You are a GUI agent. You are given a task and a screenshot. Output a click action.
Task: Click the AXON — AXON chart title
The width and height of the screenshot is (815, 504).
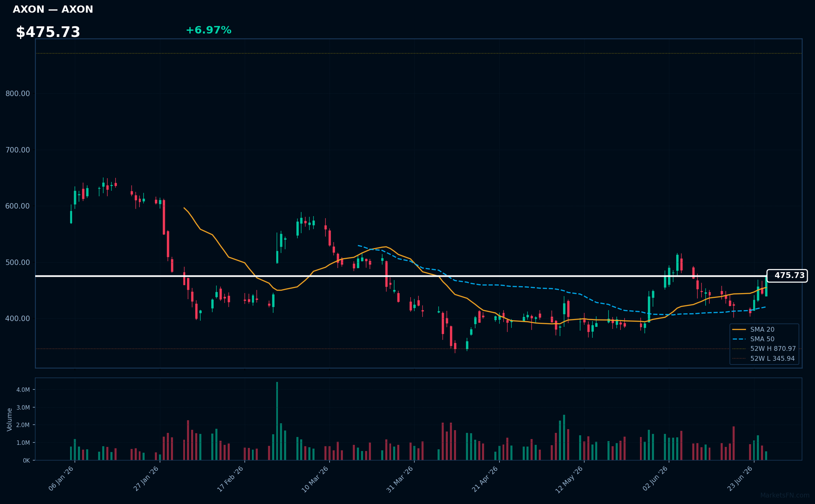(53, 9)
